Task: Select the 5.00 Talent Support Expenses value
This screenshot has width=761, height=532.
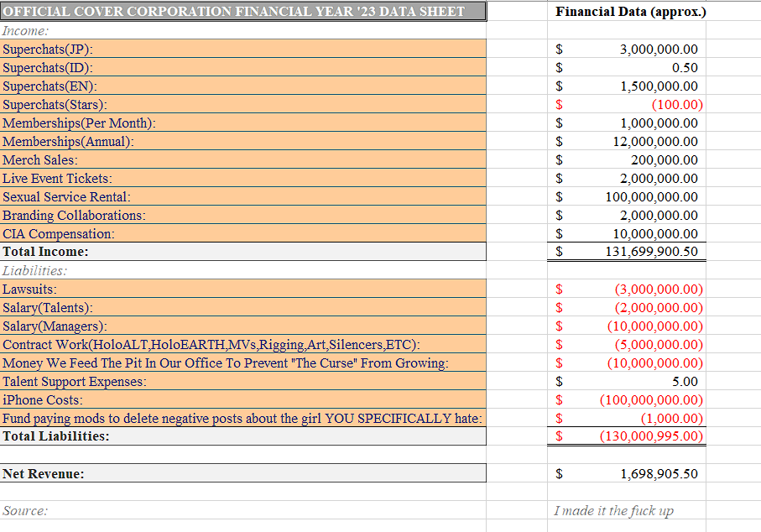Action: tap(685, 381)
